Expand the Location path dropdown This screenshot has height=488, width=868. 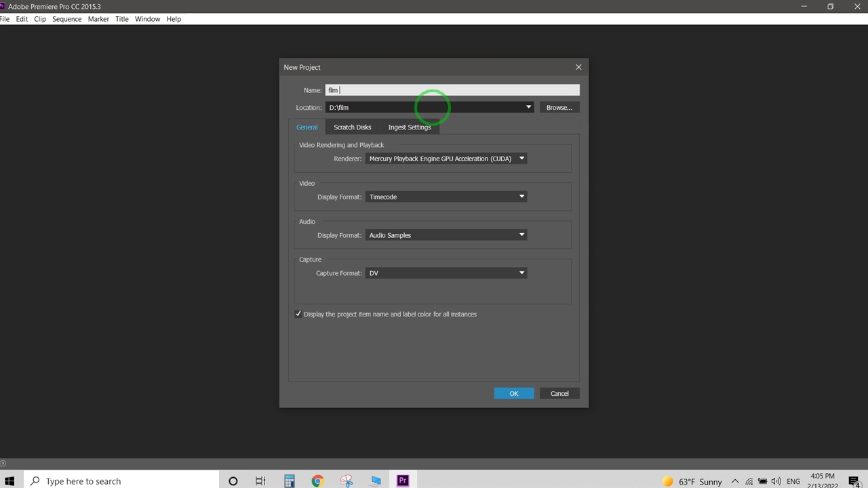click(x=528, y=107)
